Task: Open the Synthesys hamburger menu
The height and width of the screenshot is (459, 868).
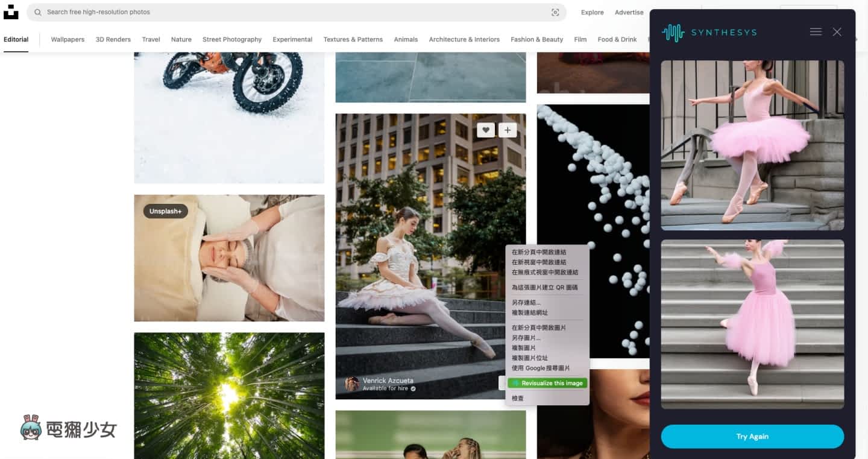Action: pos(816,32)
